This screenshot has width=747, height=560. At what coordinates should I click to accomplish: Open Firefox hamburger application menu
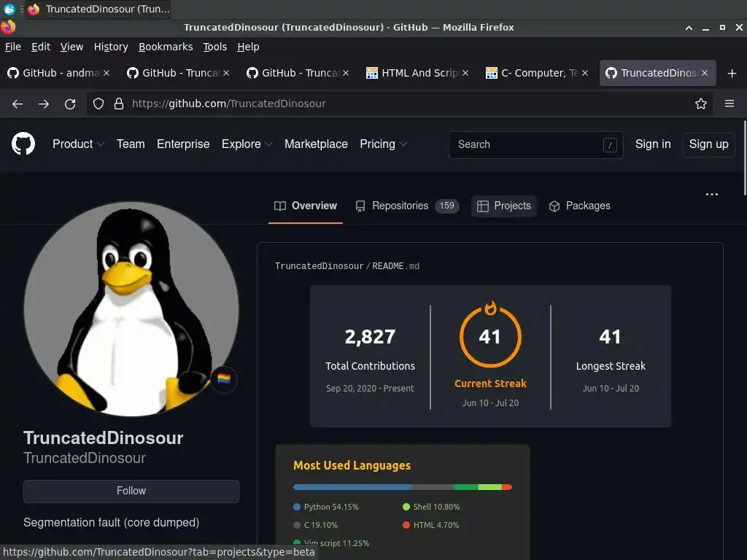coord(729,104)
